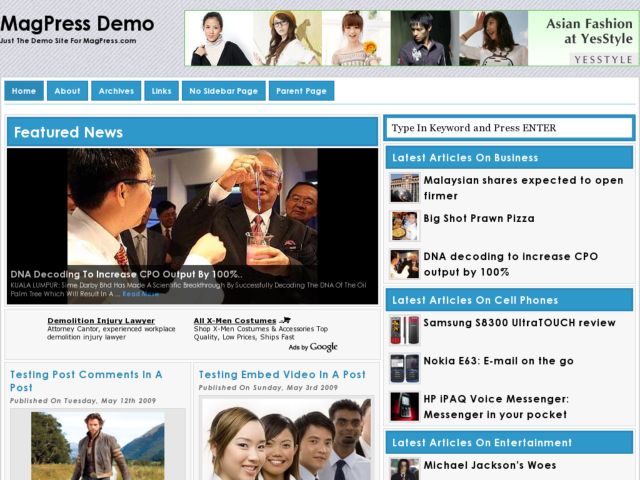640x480 pixels.
Task: Click the Big Shot Prawn Pizza thumbnail
Action: pos(404,226)
